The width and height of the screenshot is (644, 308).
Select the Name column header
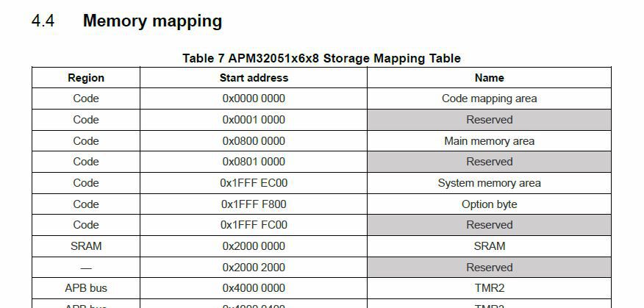pos(489,78)
